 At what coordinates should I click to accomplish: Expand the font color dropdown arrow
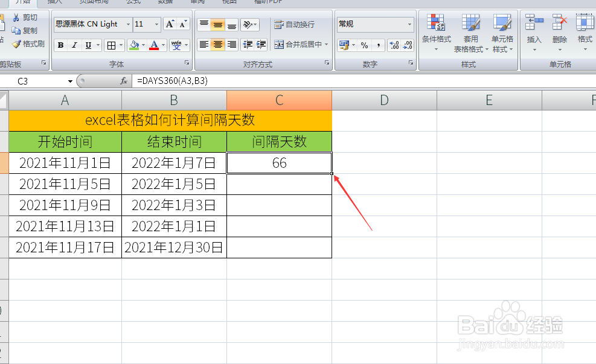coord(164,46)
